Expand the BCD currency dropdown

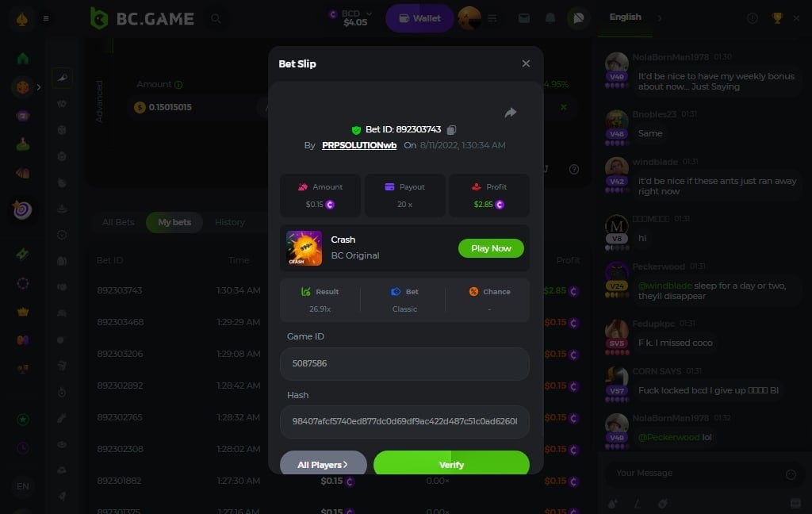click(x=369, y=13)
